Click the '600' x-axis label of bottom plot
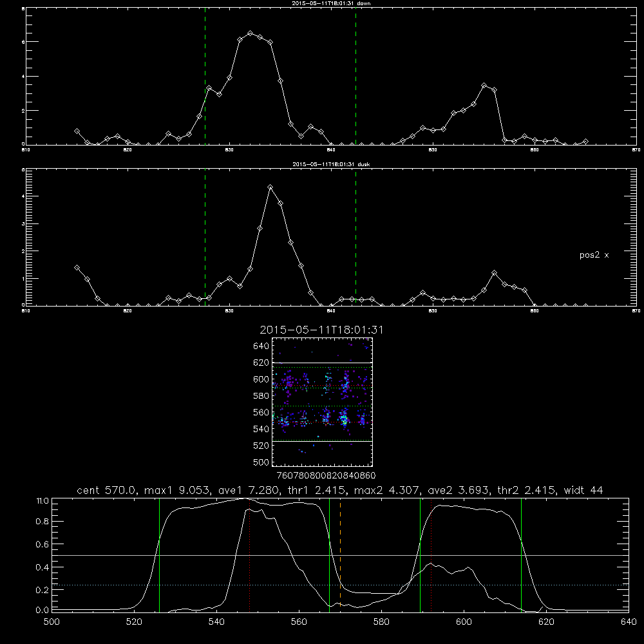 [x=464, y=621]
